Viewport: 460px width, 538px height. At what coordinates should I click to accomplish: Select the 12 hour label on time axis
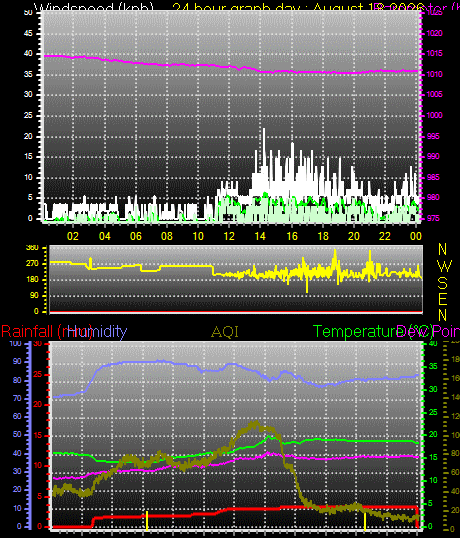coord(229,236)
